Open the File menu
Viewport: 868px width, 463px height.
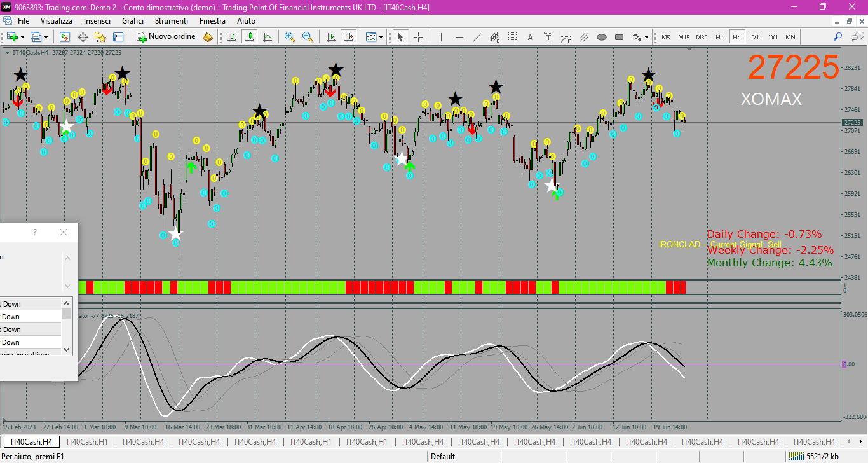[x=24, y=21]
